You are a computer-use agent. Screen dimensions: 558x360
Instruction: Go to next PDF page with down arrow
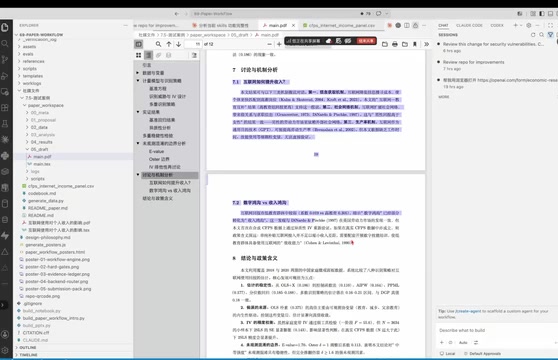[x=179, y=44]
